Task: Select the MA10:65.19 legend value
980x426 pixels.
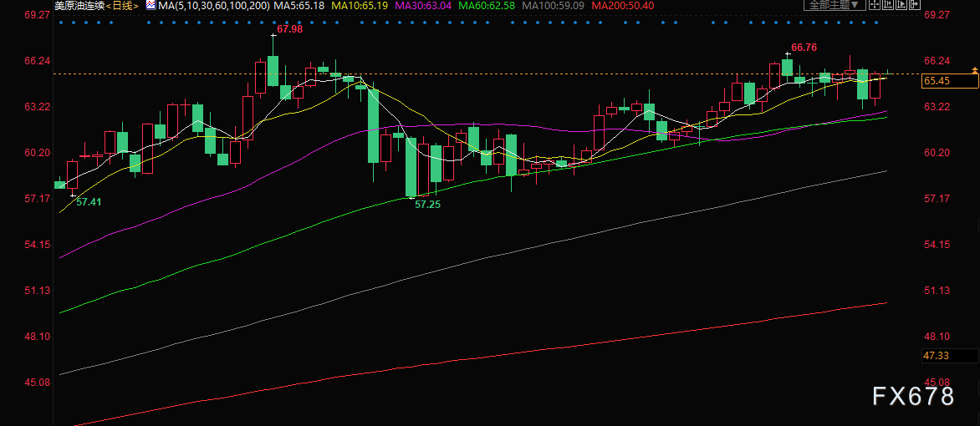Action: tap(360, 6)
